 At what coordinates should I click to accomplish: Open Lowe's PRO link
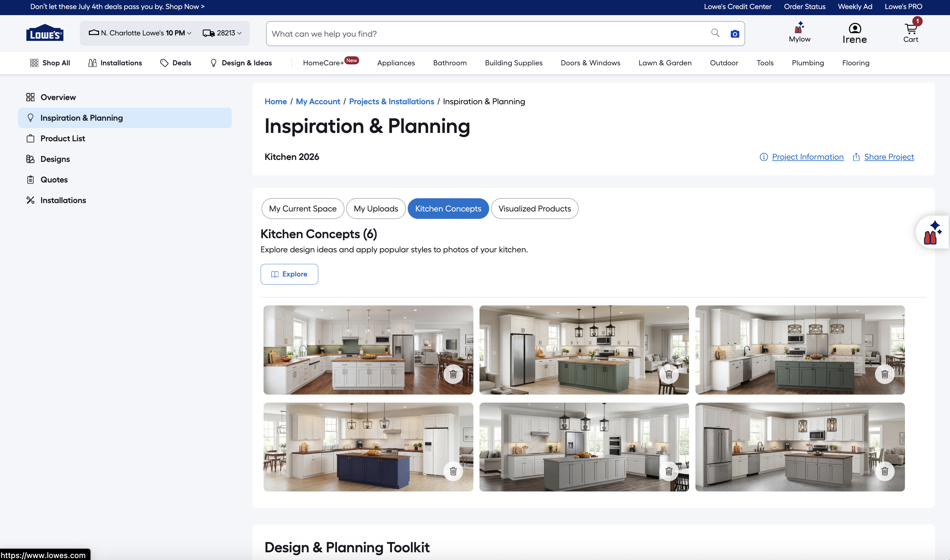pos(903,7)
